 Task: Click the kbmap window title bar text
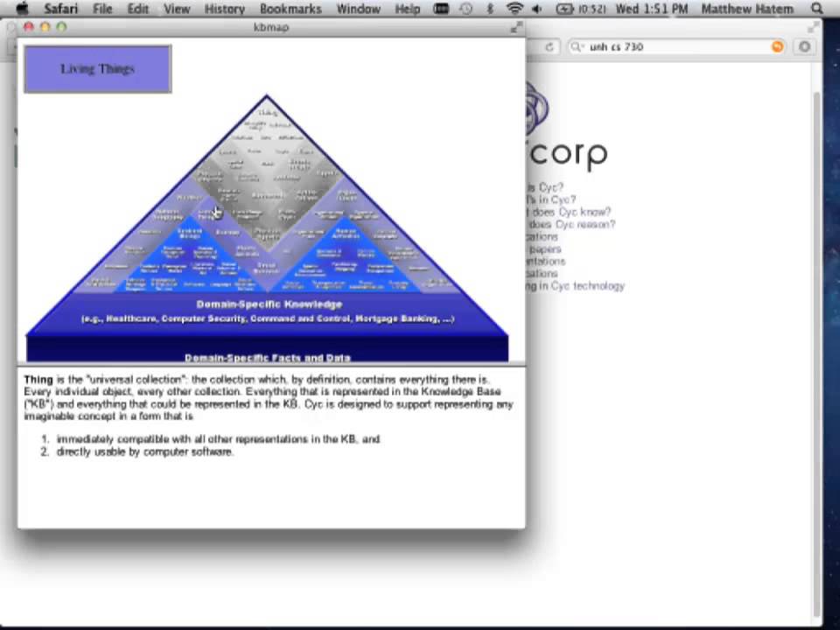point(271,27)
